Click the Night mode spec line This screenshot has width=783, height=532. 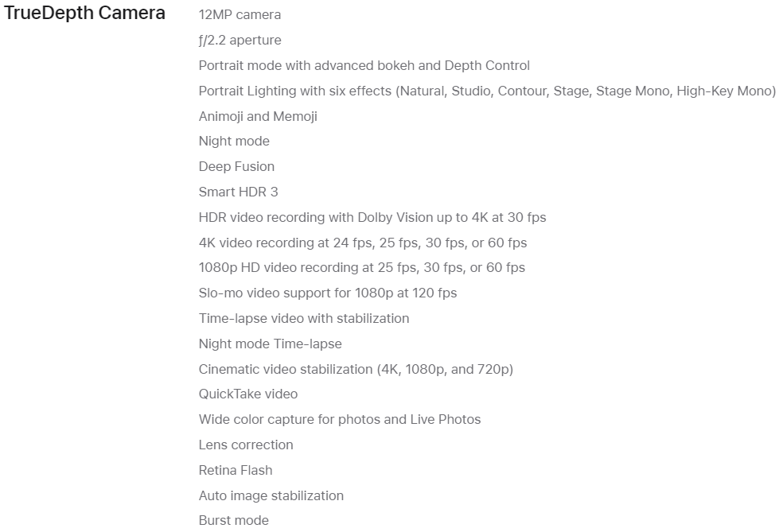coord(234,142)
